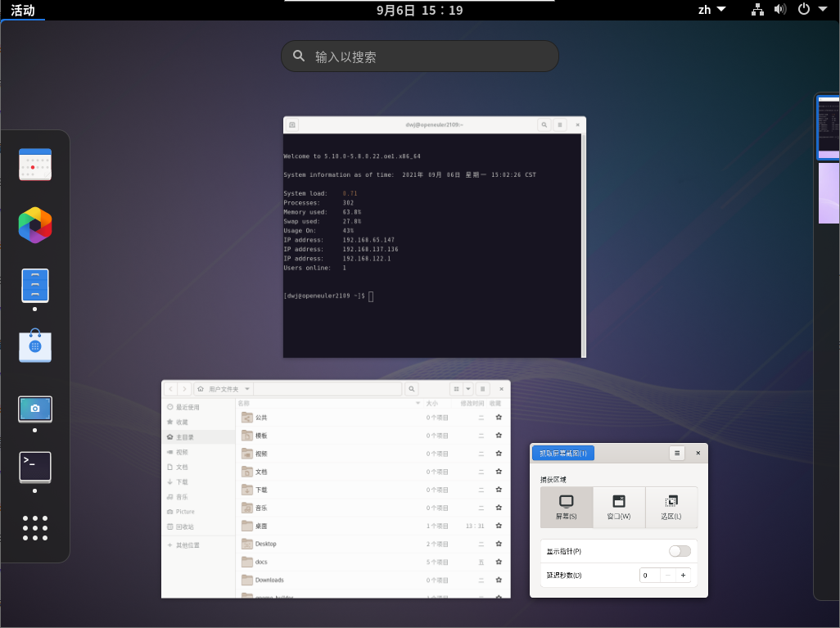Open the zh input language dropdown
This screenshot has height=628, width=840.
(711, 10)
